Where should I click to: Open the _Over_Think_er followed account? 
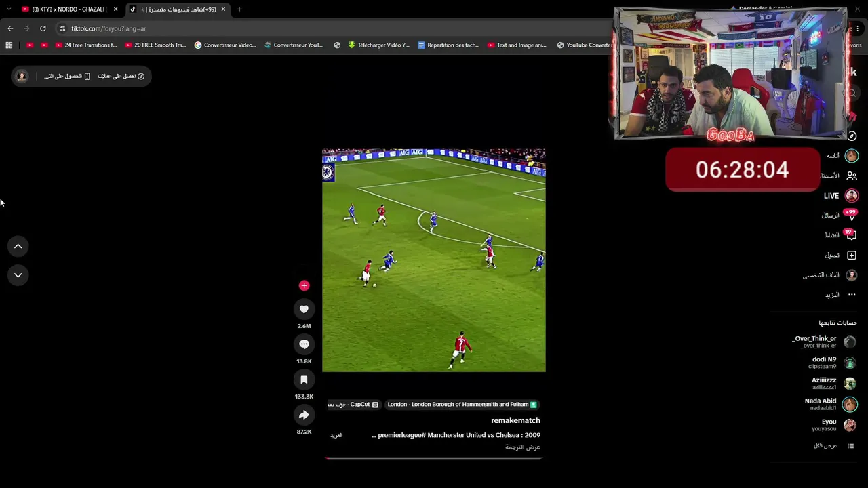click(823, 342)
